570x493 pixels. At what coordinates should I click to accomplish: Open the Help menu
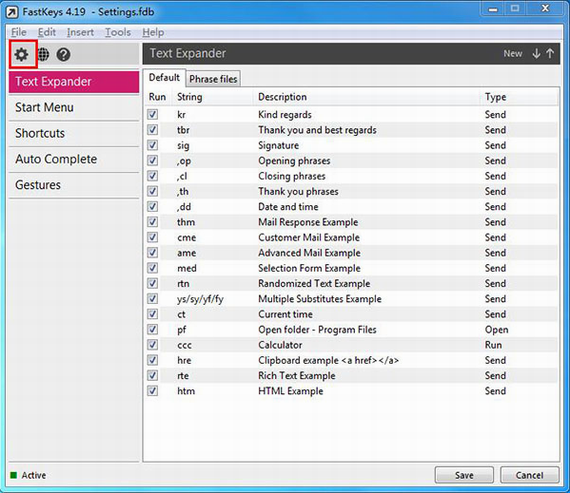point(153,32)
